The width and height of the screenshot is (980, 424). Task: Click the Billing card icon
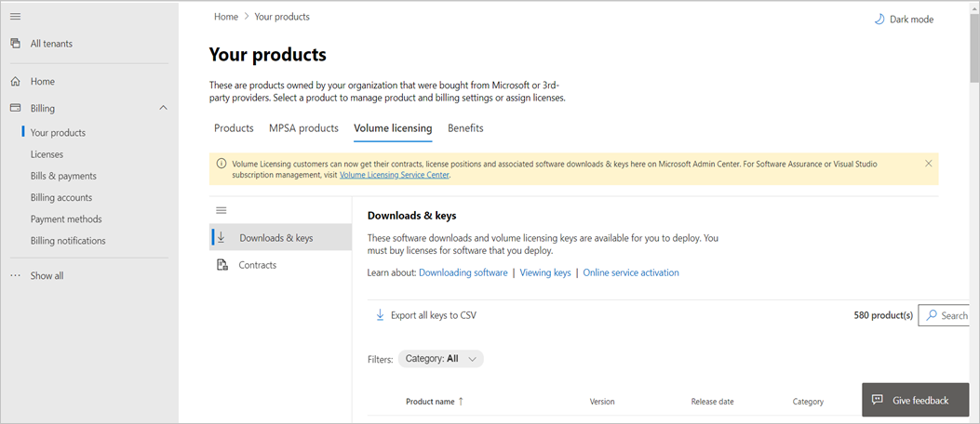[16, 108]
